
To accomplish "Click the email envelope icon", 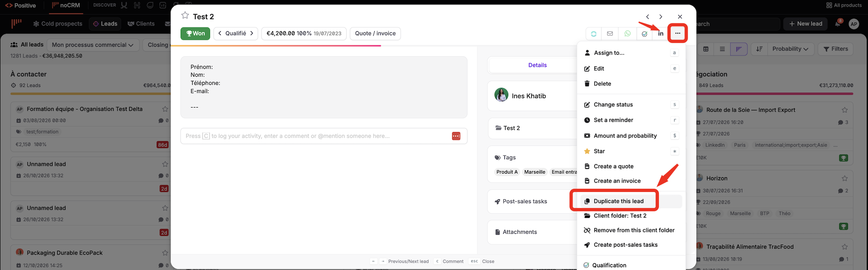I will click(x=610, y=34).
